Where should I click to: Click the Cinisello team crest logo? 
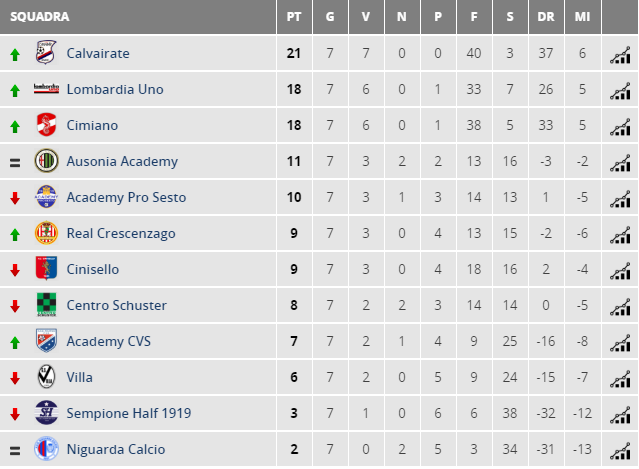click(46, 268)
